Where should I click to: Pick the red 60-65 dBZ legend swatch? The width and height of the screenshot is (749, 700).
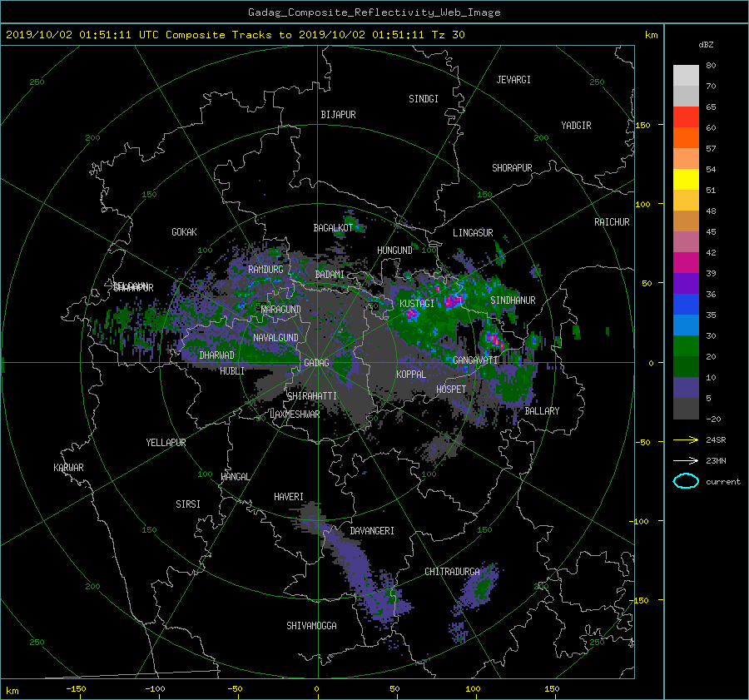[686, 117]
